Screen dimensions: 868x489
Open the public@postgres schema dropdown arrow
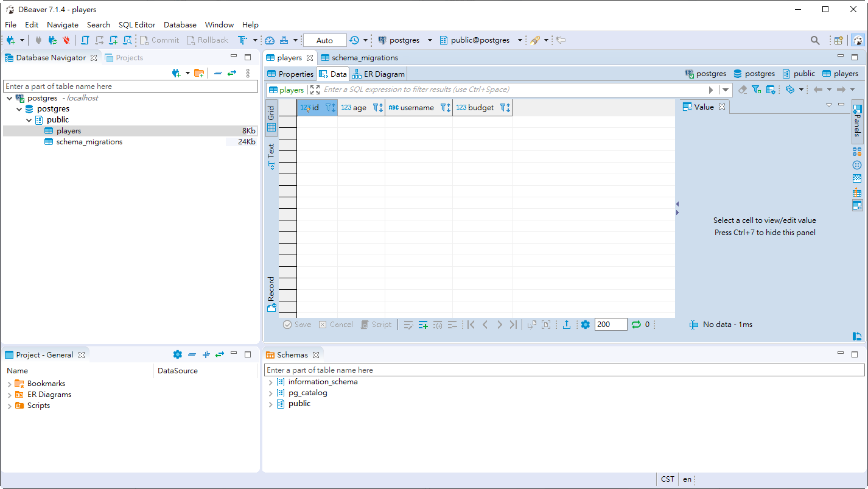pos(520,40)
